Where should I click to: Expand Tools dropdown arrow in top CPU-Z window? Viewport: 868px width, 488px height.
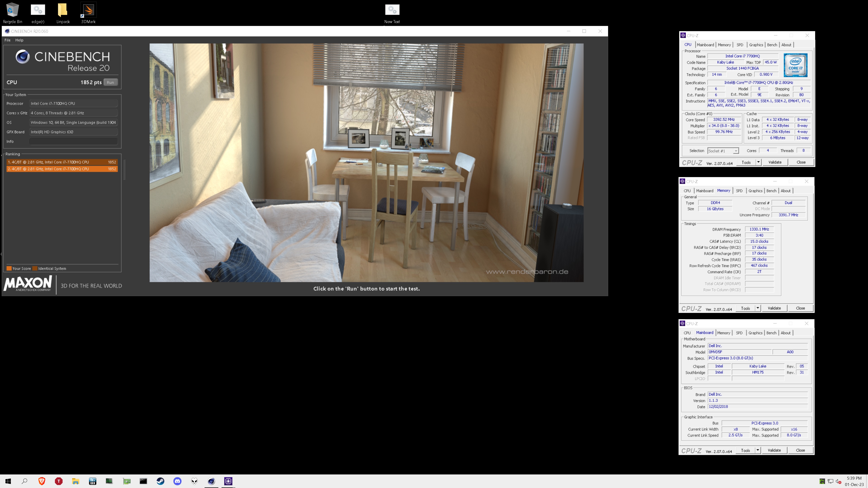pyautogui.click(x=758, y=162)
